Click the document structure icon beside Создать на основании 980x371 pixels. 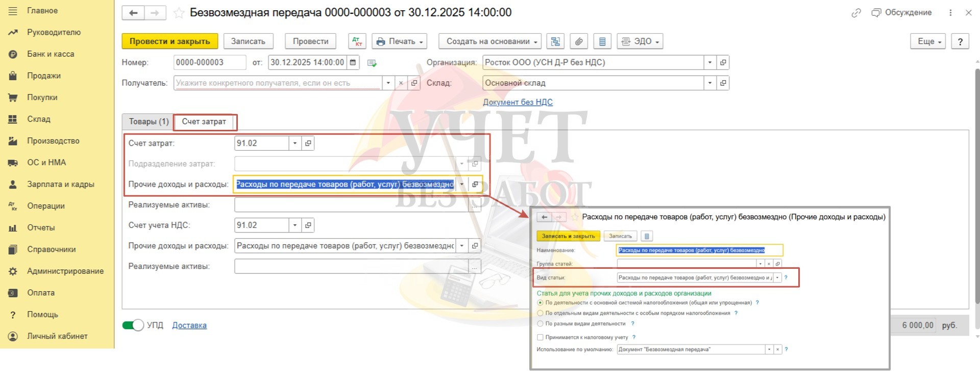click(555, 41)
